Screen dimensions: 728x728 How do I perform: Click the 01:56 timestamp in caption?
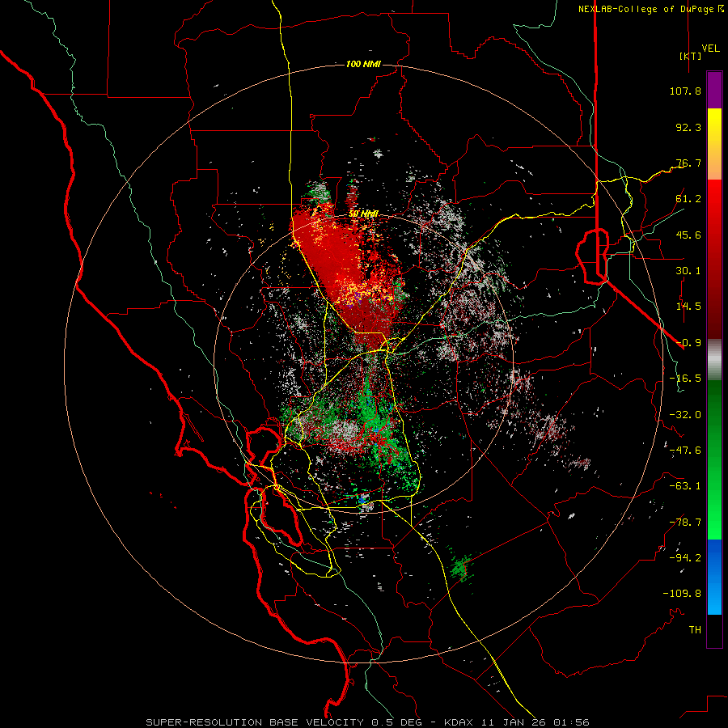coord(570,722)
